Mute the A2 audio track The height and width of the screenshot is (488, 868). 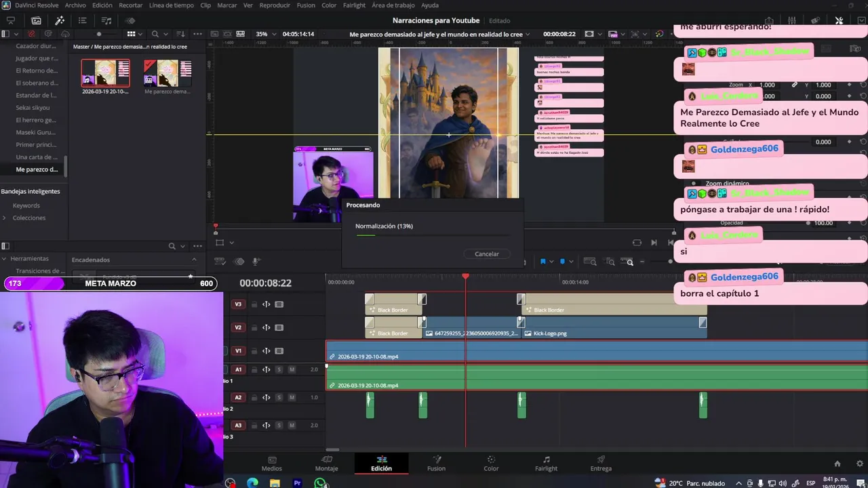click(292, 397)
